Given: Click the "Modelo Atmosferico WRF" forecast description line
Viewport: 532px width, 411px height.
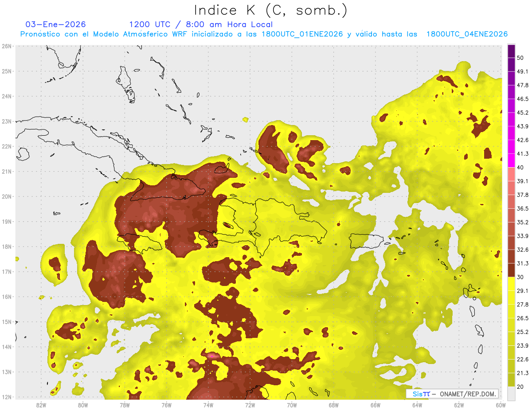Looking at the screenshot, I should point(264,34).
